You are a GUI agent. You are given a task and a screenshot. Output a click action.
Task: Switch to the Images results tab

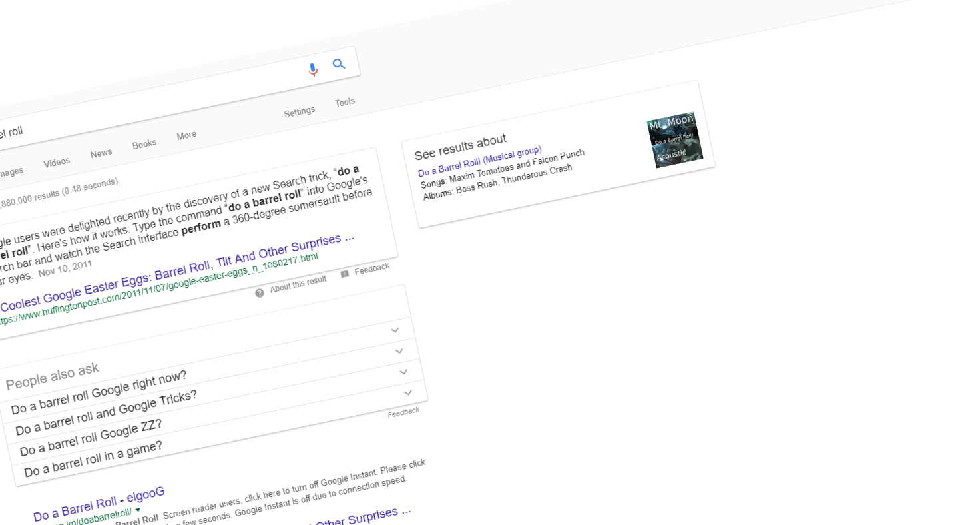click(x=11, y=172)
